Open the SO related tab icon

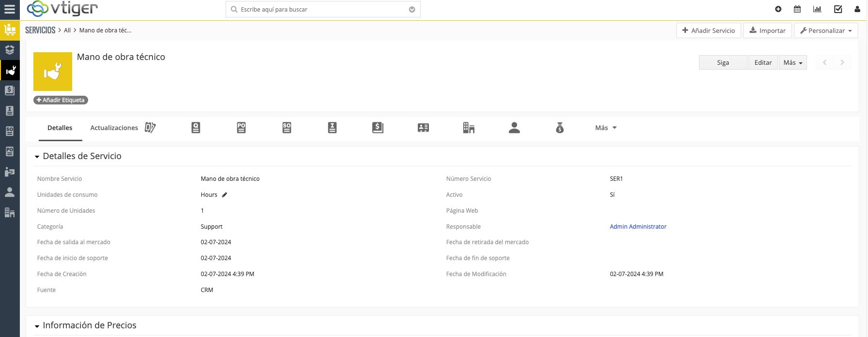[287, 128]
